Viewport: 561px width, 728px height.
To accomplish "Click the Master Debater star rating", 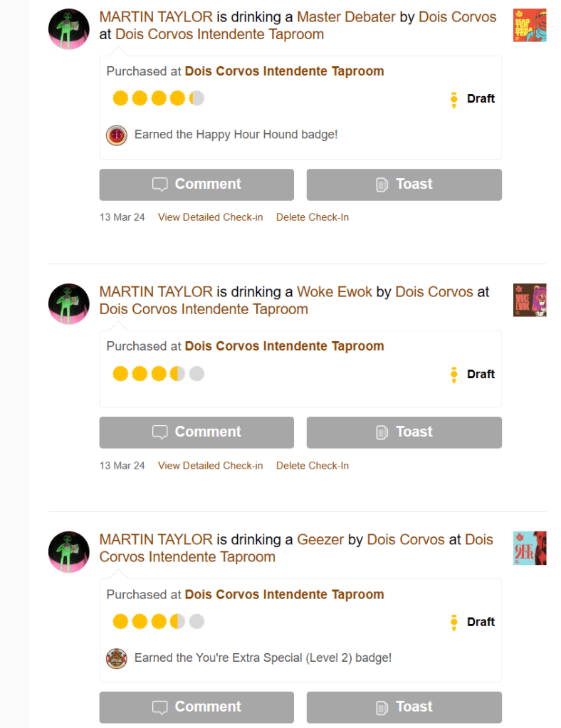I will (158, 98).
